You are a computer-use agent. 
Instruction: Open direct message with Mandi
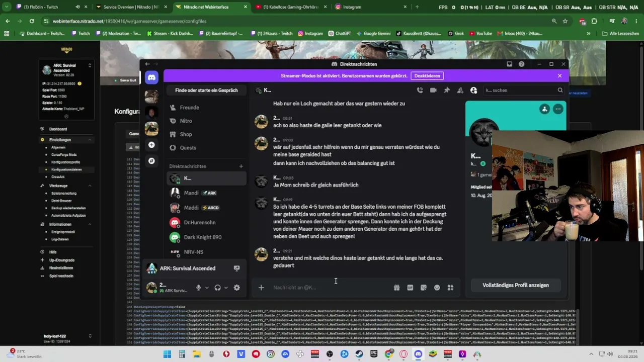[x=206, y=193]
